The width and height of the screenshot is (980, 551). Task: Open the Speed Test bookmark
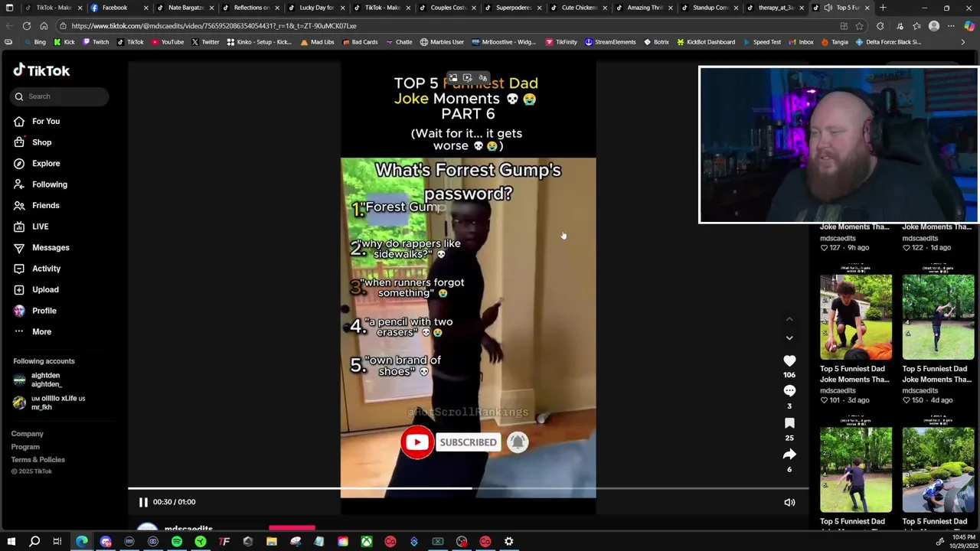761,42
